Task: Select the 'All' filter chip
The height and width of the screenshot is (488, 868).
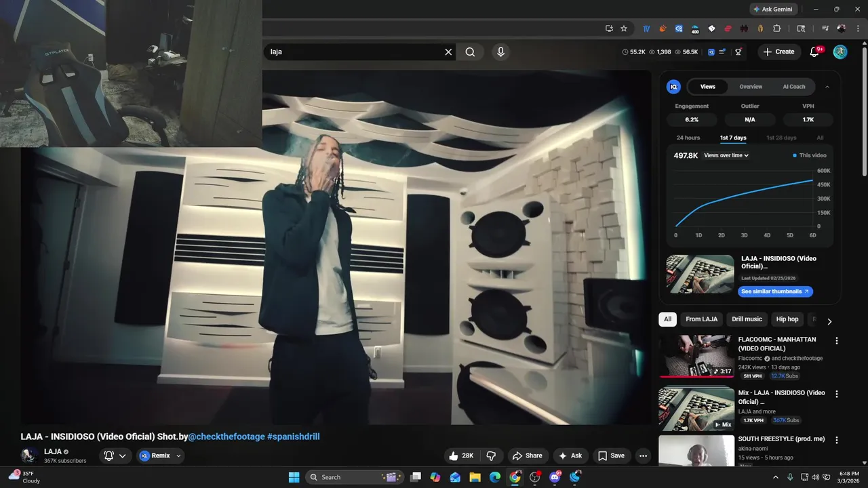Action: [667, 319]
